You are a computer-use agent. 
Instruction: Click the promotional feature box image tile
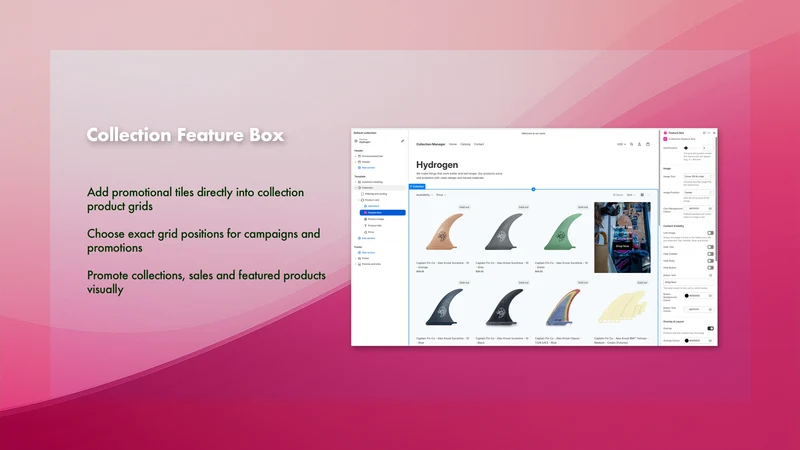click(x=622, y=237)
